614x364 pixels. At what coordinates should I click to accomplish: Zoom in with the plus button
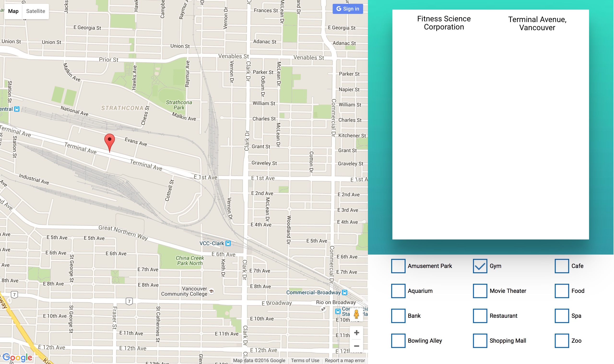(356, 333)
